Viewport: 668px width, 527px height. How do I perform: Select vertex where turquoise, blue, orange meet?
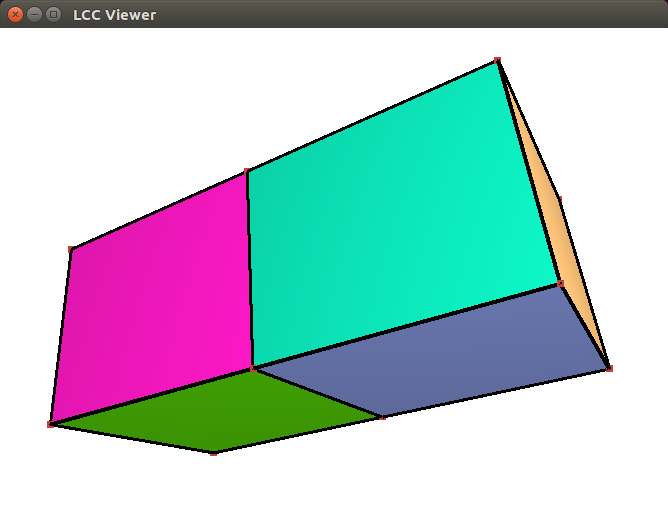click(561, 284)
